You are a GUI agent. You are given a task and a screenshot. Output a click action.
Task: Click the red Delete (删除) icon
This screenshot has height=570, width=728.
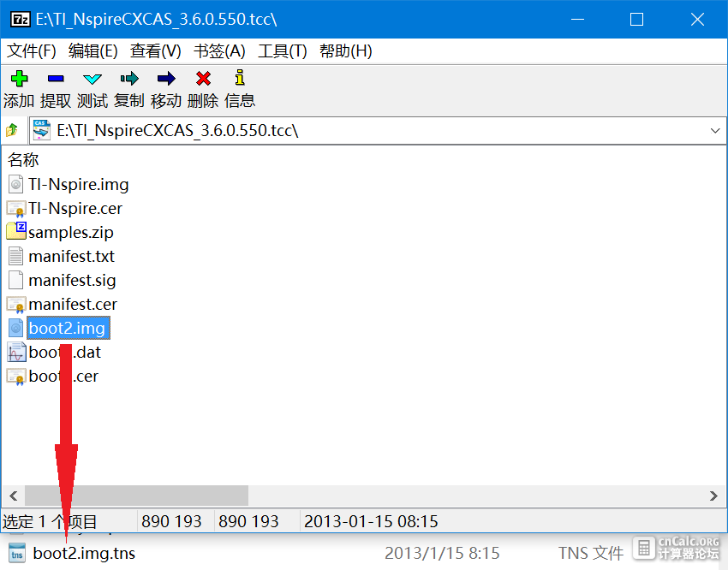(x=203, y=79)
